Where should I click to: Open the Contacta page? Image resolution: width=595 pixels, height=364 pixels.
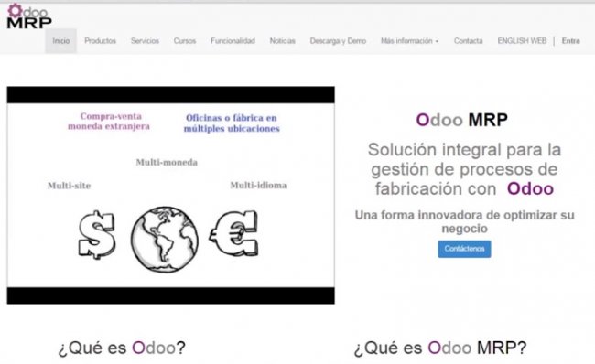point(469,41)
